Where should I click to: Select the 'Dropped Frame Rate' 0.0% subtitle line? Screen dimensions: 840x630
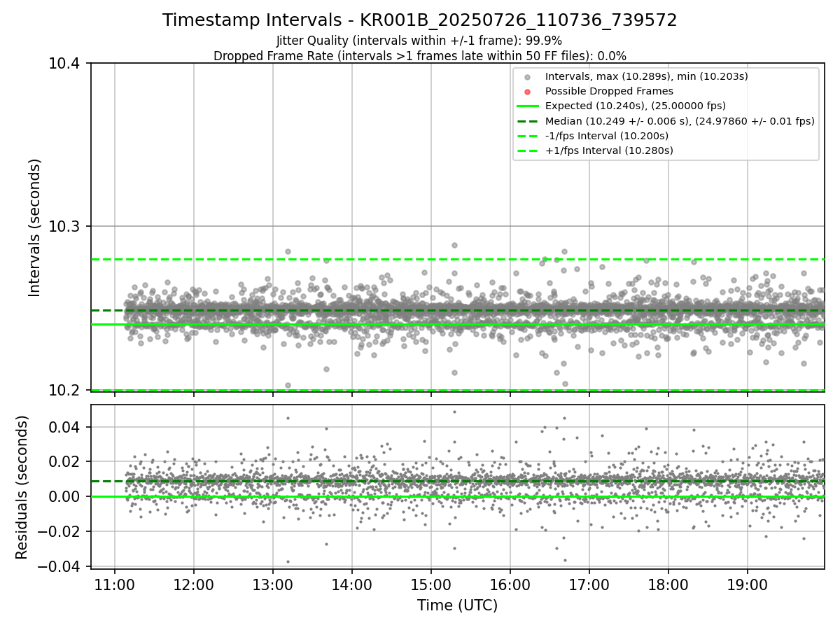pos(420,56)
